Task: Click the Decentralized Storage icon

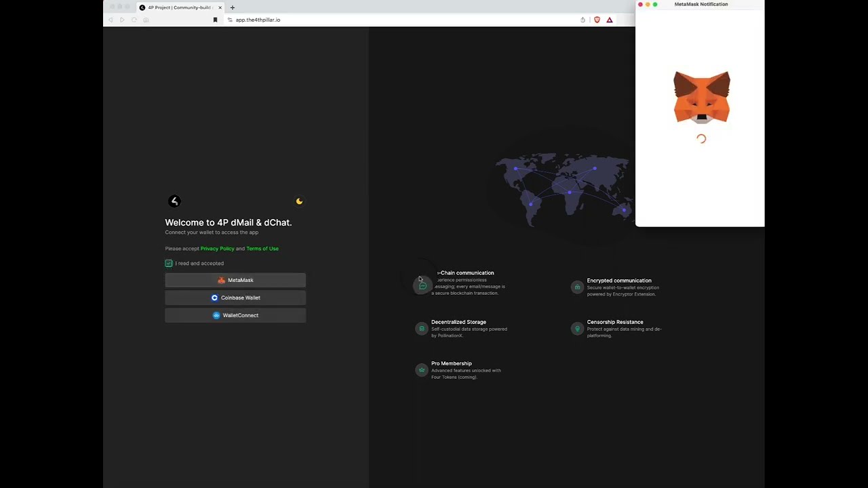Action: (421, 329)
